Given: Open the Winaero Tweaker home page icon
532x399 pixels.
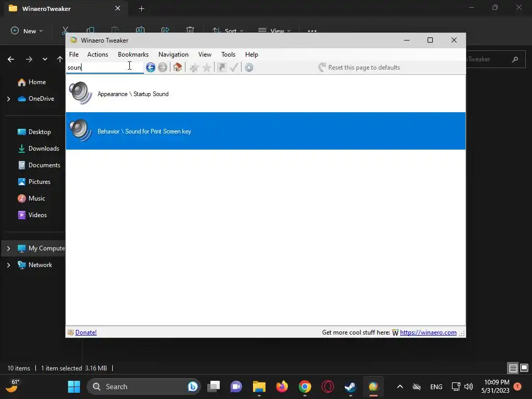Looking at the screenshot, I should [177, 68].
